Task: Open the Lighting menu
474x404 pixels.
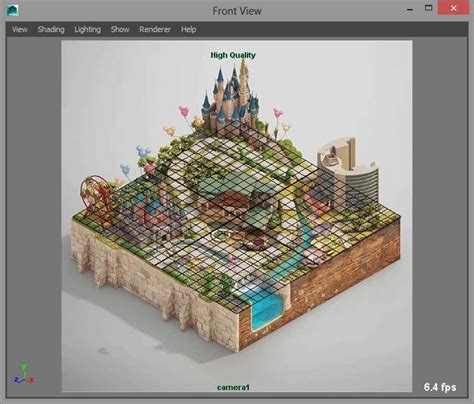Action: (87, 29)
